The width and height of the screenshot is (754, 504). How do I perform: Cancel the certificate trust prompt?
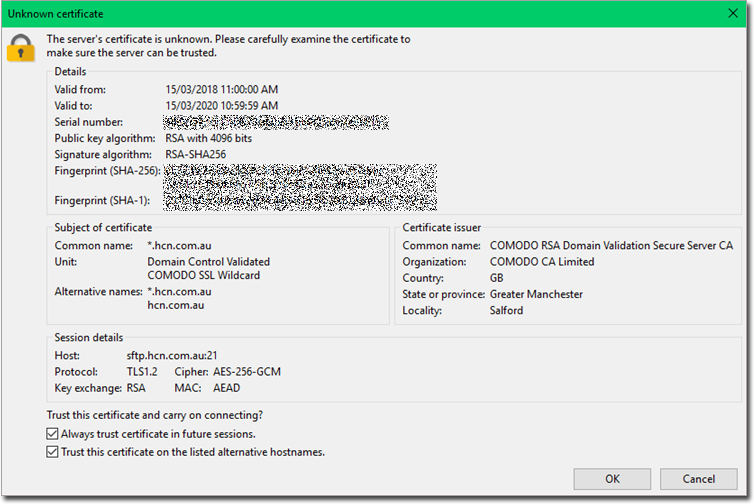[699, 479]
